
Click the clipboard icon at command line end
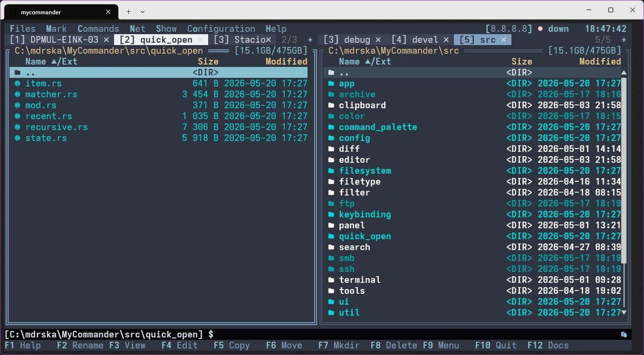tap(624, 335)
